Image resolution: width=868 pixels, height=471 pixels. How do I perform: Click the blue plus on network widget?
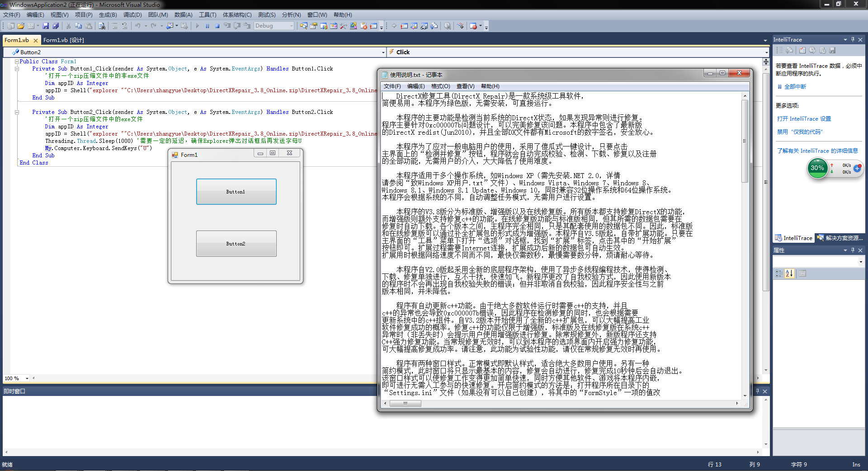point(857,168)
